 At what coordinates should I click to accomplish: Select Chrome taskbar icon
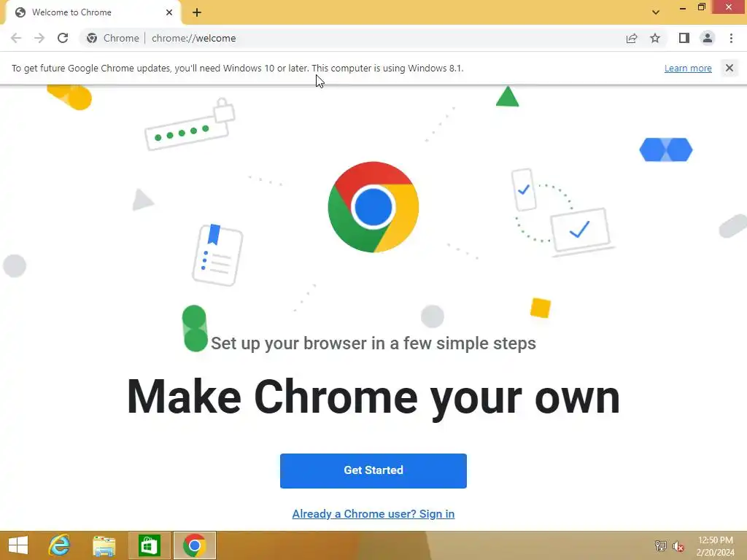coord(194,545)
